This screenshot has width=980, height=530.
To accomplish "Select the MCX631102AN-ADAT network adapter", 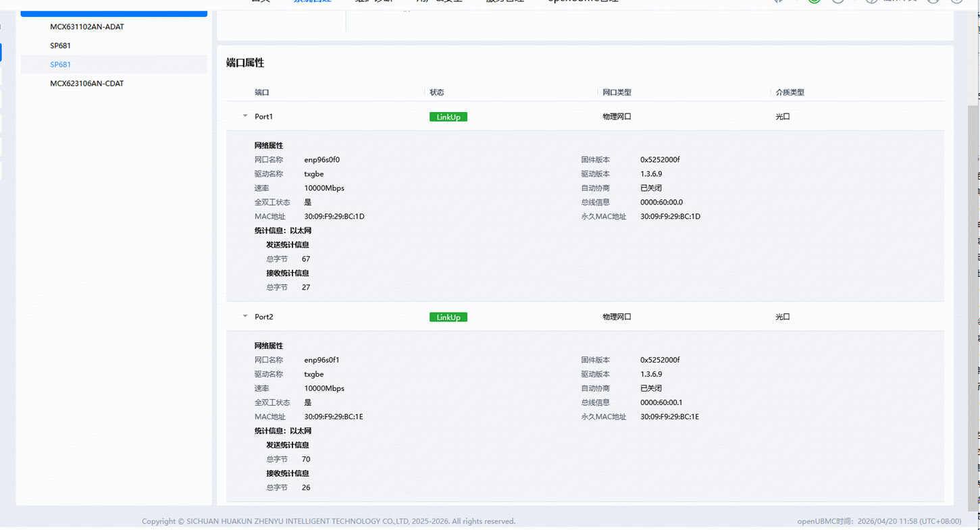I will tap(87, 27).
